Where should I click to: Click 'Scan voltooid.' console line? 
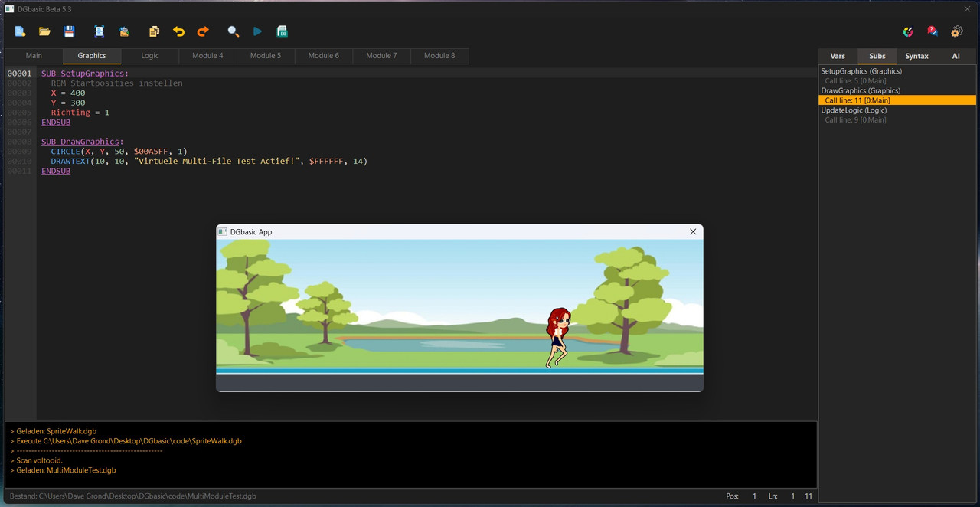pyautogui.click(x=36, y=461)
